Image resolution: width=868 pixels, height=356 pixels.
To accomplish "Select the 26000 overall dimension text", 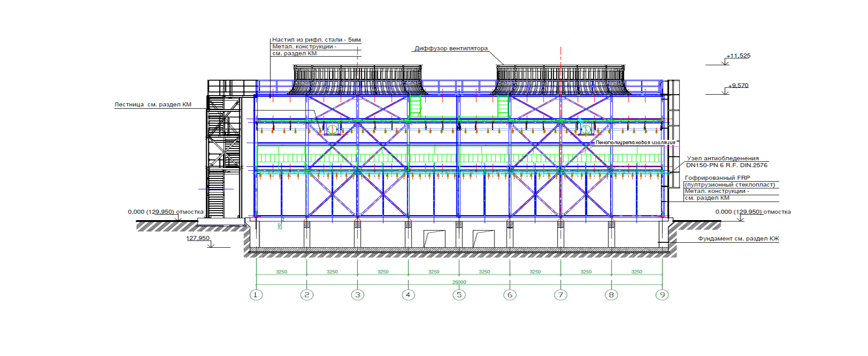I will click(459, 282).
